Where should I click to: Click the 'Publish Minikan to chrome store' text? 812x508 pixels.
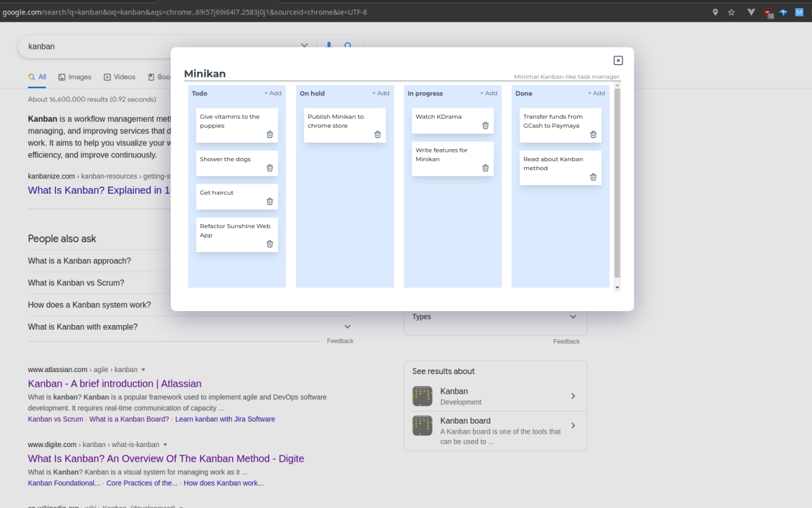click(336, 121)
